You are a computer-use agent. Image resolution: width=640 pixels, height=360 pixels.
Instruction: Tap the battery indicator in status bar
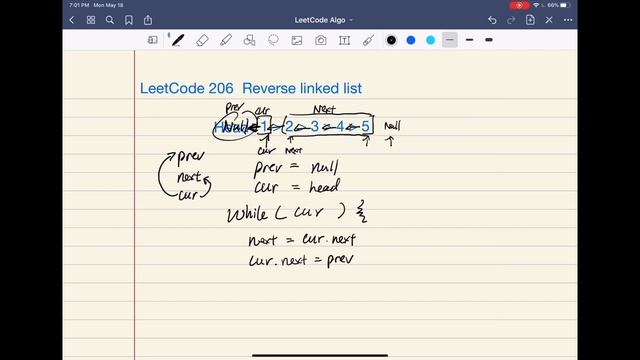click(x=564, y=5)
